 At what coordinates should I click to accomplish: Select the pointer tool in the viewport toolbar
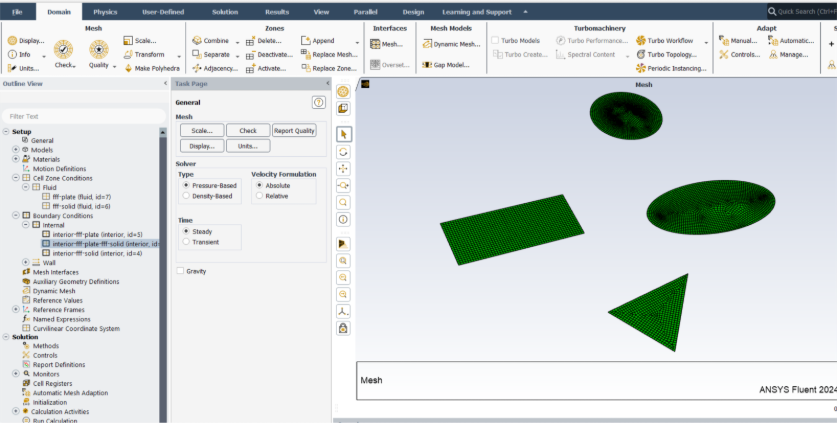coord(343,133)
